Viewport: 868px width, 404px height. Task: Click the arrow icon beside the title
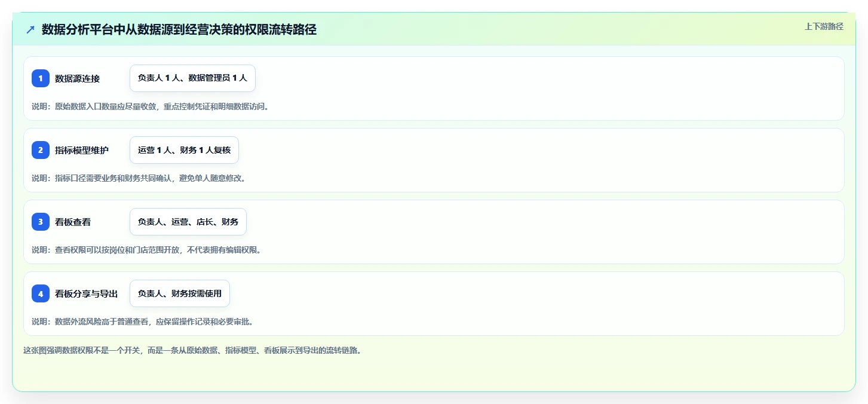30,30
